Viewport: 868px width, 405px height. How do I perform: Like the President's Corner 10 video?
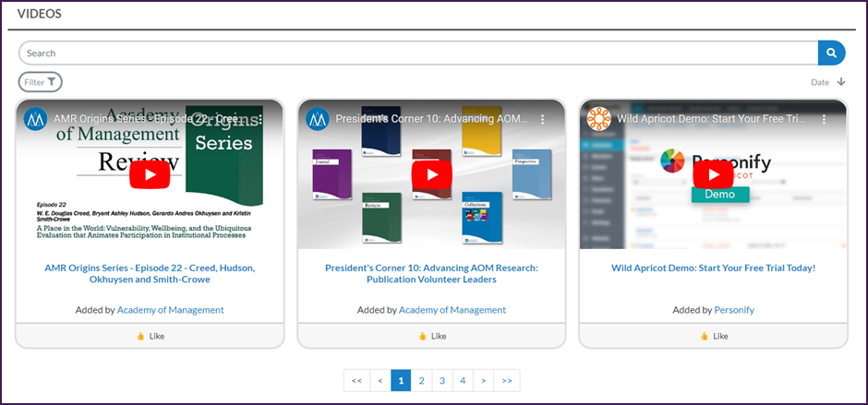tap(432, 336)
